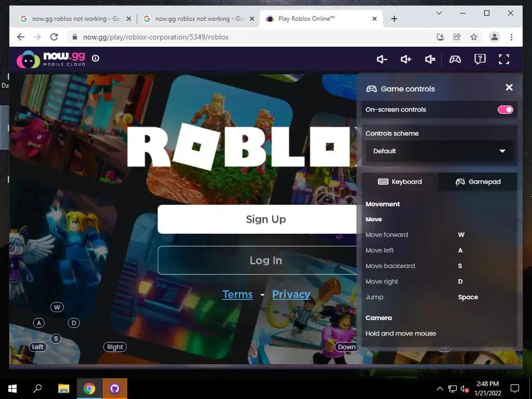The height and width of the screenshot is (399, 532).
Task: Close the Game controls panel
Action: 509,87
